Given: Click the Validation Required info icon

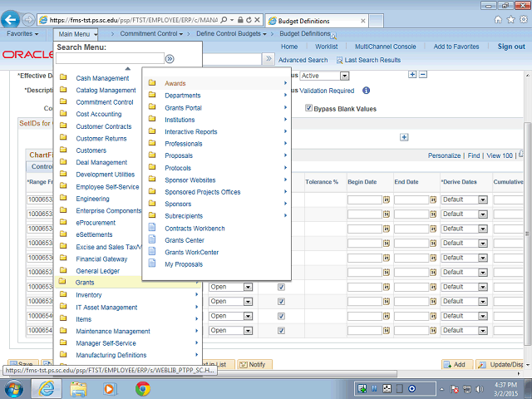Looking at the screenshot, I should [366, 91].
